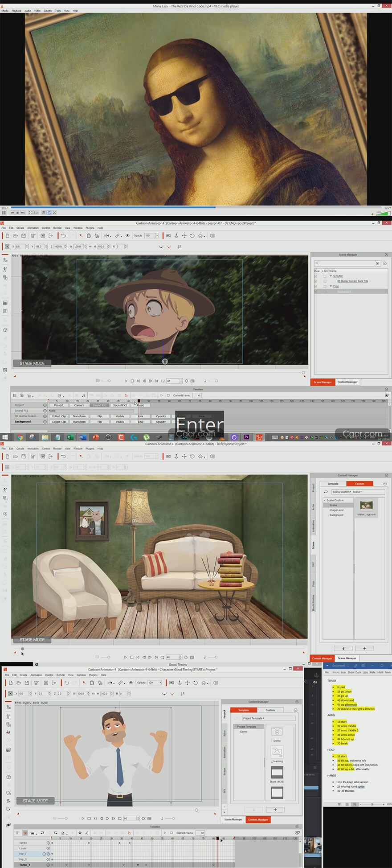Click the Windows Start button
Viewport: 392px width, 868px height.
[x=5, y=437]
